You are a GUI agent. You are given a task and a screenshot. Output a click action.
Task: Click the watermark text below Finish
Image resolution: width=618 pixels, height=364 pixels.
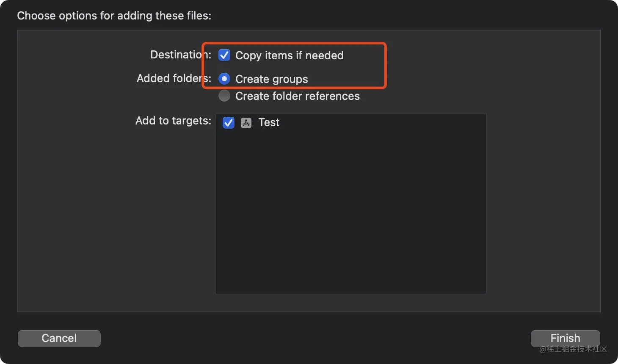point(573,349)
